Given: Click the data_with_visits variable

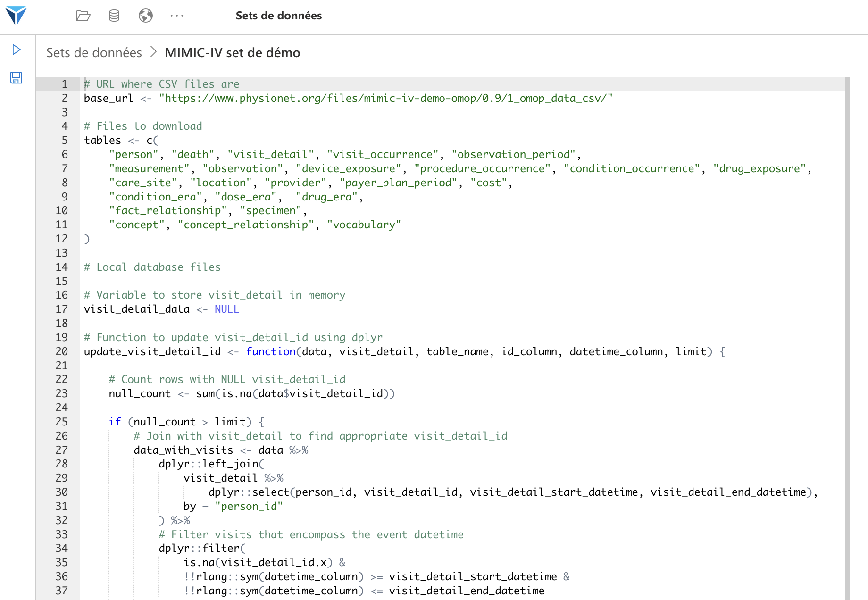Looking at the screenshot, I should coord(184,450).
